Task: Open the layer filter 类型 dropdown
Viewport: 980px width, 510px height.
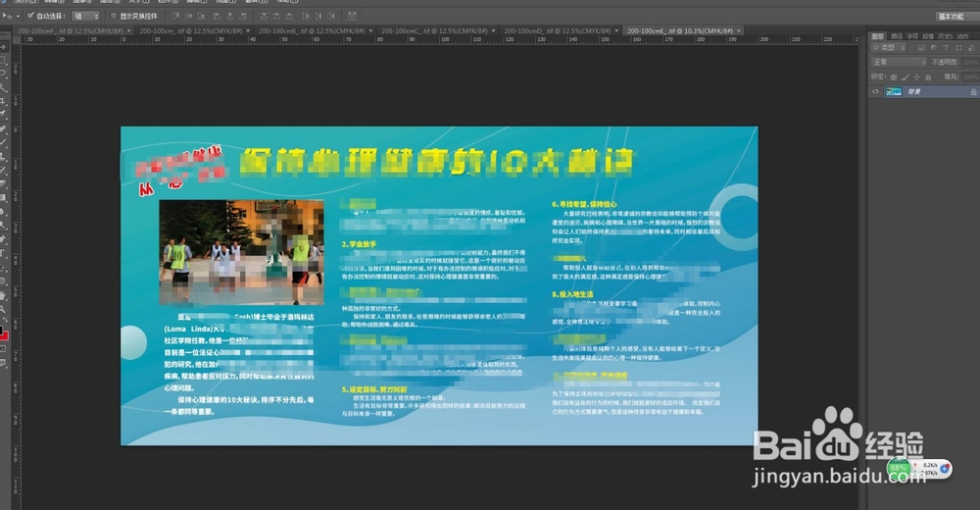Action: [x=888, y=47]
